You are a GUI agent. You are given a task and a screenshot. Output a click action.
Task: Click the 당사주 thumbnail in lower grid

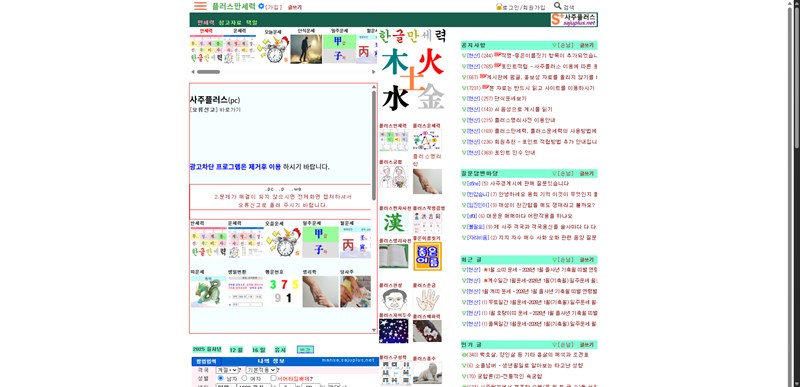pos(355,292)
